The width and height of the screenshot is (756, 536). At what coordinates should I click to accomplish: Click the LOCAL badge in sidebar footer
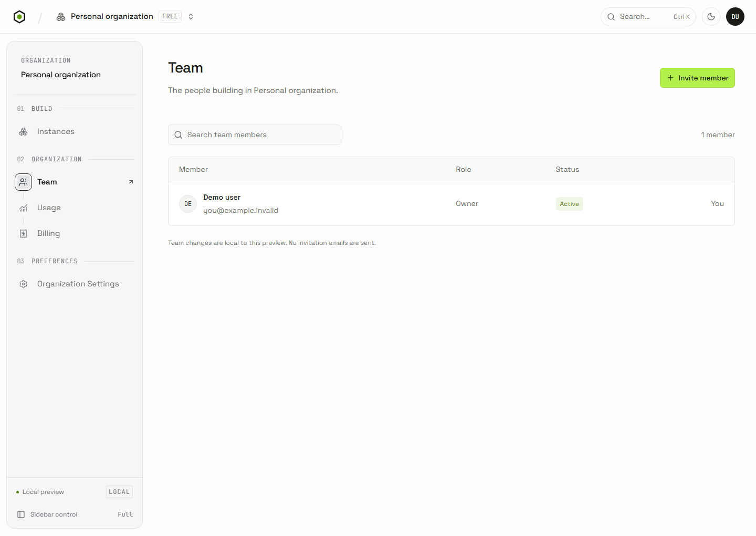tap(119, 492)
